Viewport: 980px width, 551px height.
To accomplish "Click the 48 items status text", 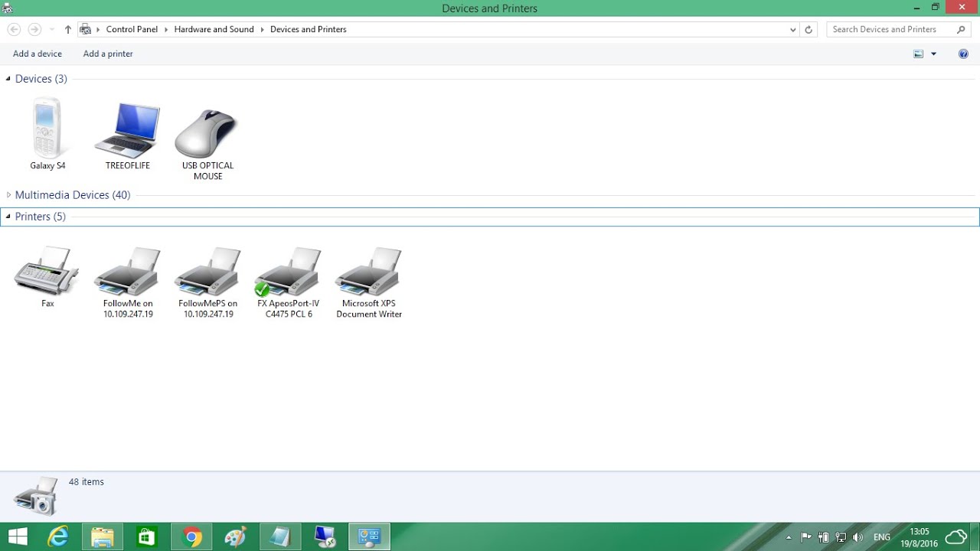I will (x=87, y=481).
